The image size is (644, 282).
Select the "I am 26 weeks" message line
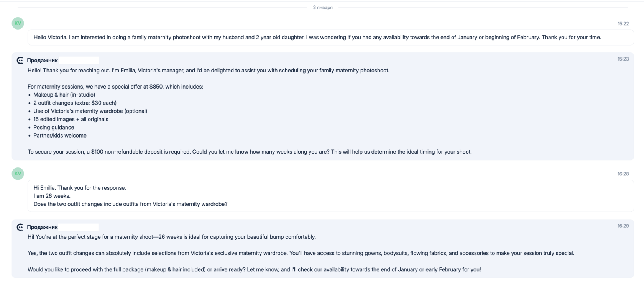click(52, 196)
